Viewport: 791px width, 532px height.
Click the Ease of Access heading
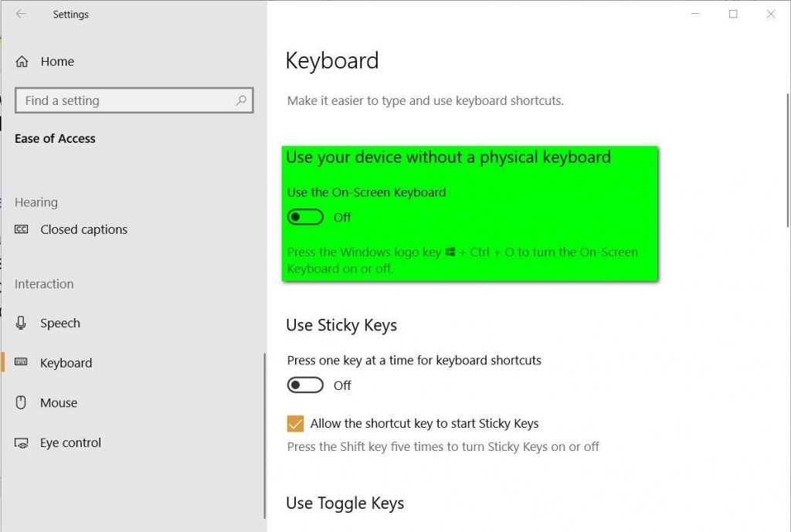[55, 138]
